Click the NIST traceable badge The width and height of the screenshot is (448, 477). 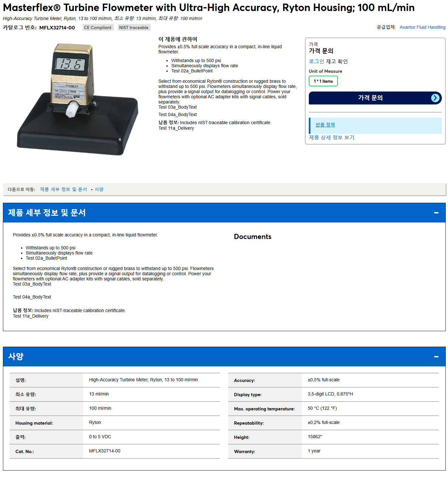pos(134,27)
